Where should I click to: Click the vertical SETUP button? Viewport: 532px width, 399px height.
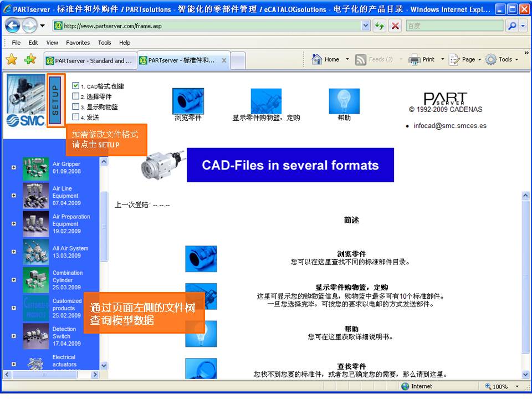pos(55,100)
